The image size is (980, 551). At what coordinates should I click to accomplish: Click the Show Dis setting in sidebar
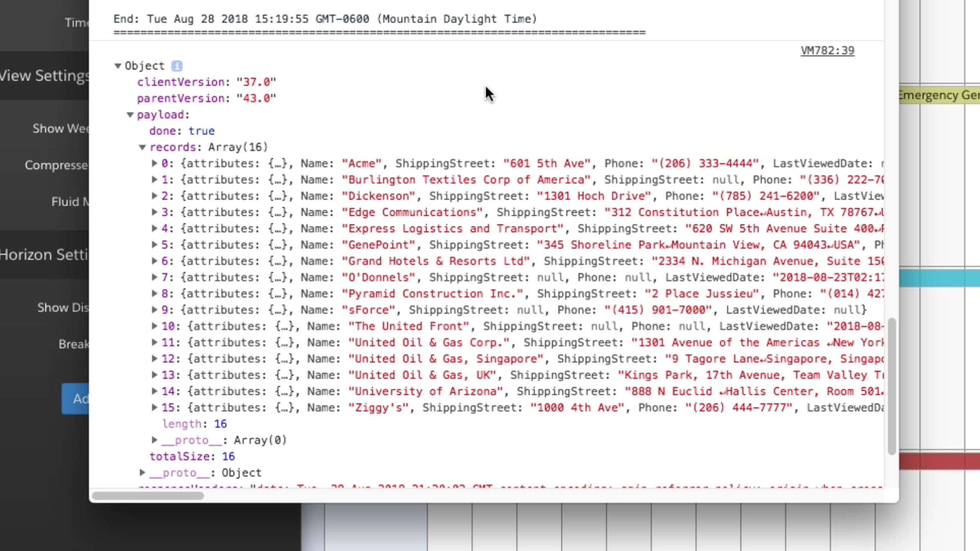[x=63, y=308]
